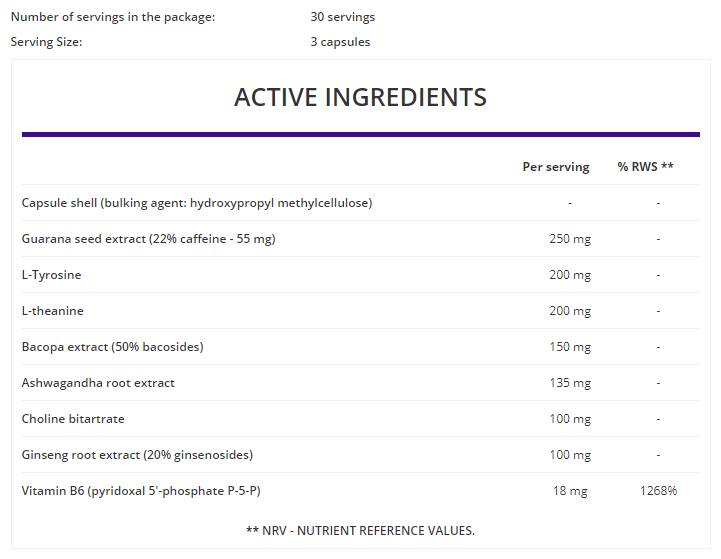This screenshot has height=559, width=721.
Task: Select the L-theanine ingredient name
Action: [53, 311]
